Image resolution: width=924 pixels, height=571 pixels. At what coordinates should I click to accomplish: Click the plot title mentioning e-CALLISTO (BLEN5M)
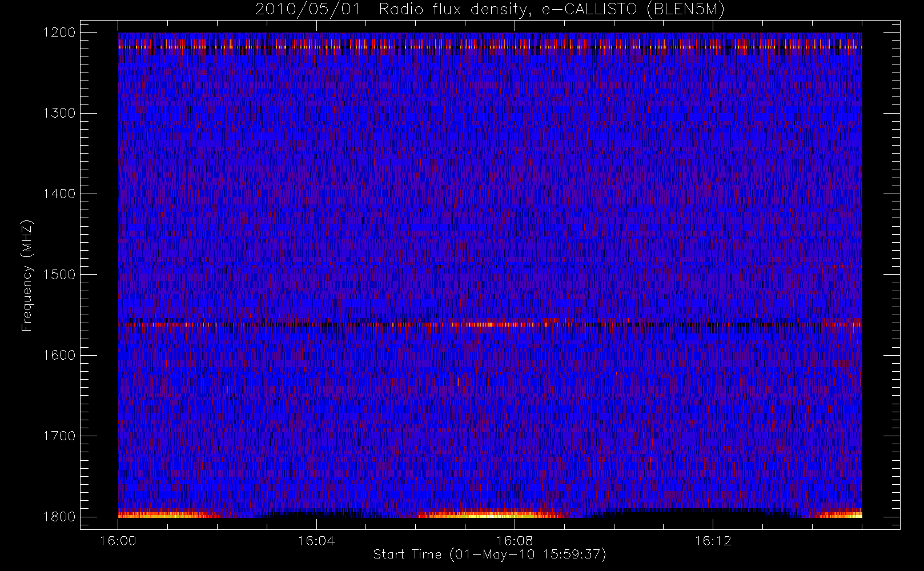tap(489, 10)
